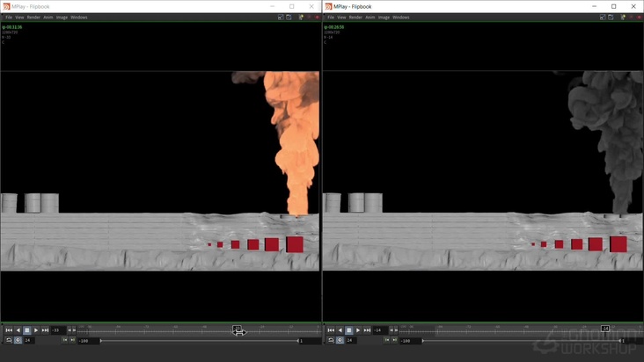Open View menu in left MPlay window
The width and height of the screenshot is (644, 362).
click(x=19, y=18)
